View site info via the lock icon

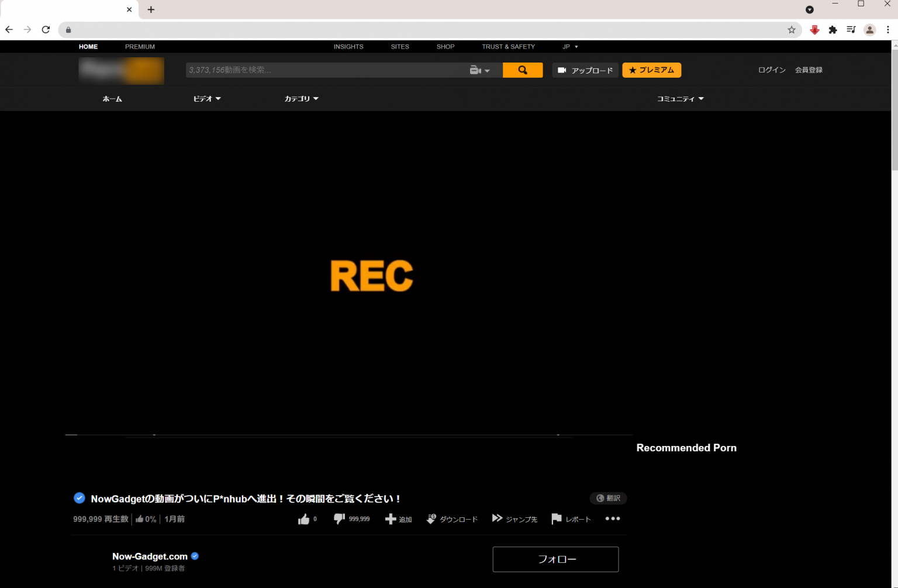pos(68,30)
